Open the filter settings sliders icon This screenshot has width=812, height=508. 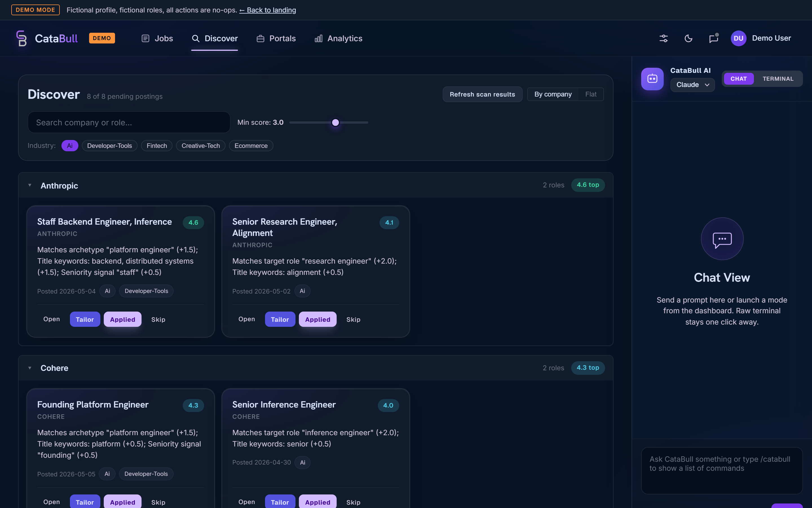(x=663, y=38)
